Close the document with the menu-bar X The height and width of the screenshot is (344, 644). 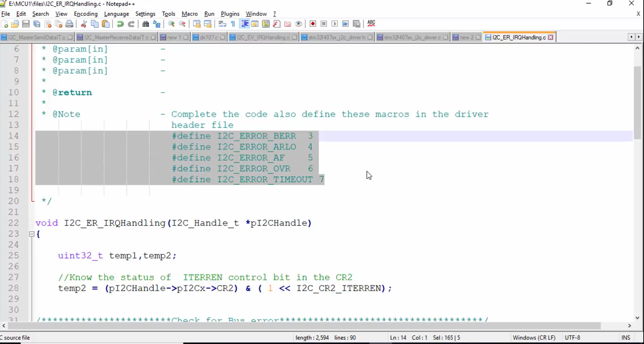coord(638,14)
